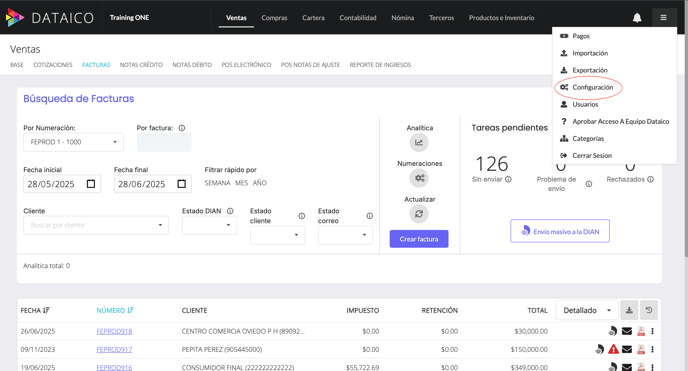
Task: Open the FEPROD917 invoice link
Action: tap(114, 350)
